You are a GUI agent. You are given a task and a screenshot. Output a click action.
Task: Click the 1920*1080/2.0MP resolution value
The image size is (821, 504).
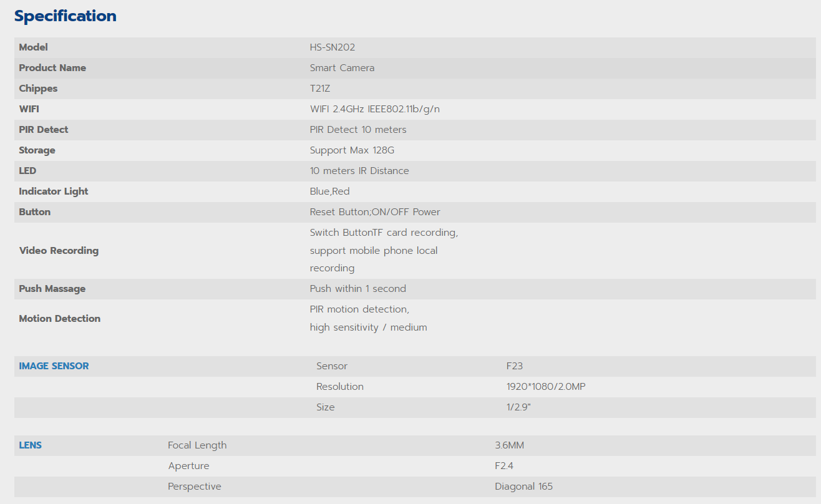[x=546, y=387]
